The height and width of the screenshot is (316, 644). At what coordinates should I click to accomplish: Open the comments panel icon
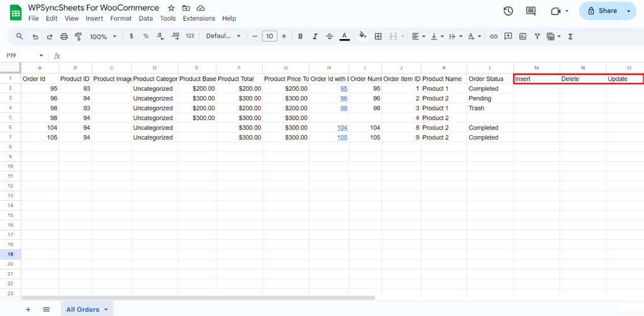(531, 11)
